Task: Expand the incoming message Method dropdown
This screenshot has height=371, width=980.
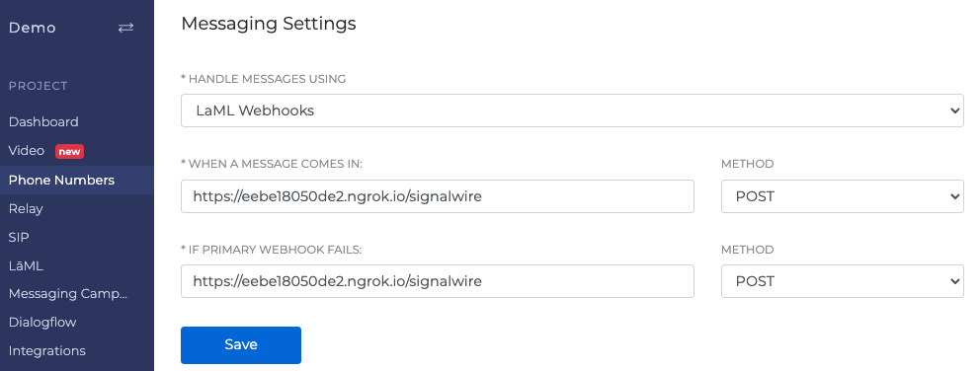Action: pos(842,196)
